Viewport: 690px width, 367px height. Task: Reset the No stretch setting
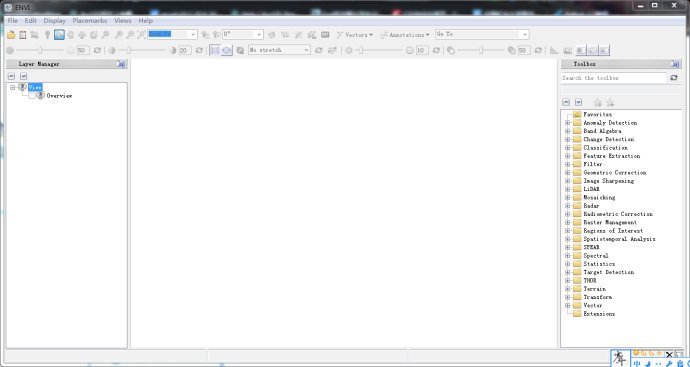pyautogui.click(x=319, y=51)
